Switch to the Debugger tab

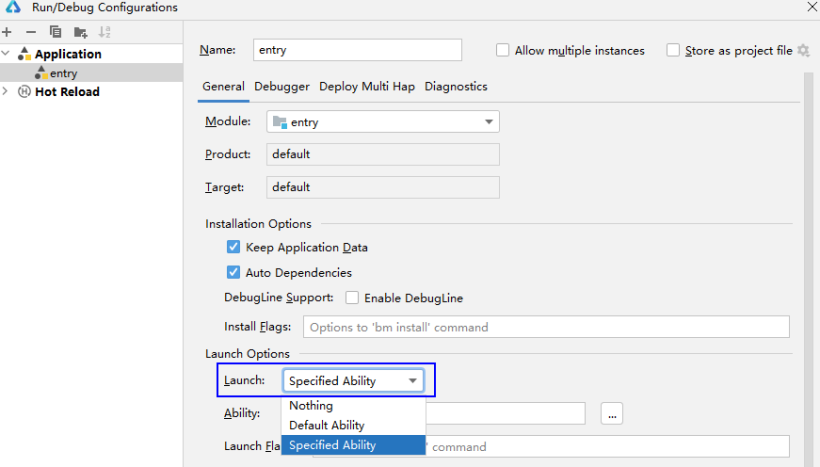coord(281,87)
